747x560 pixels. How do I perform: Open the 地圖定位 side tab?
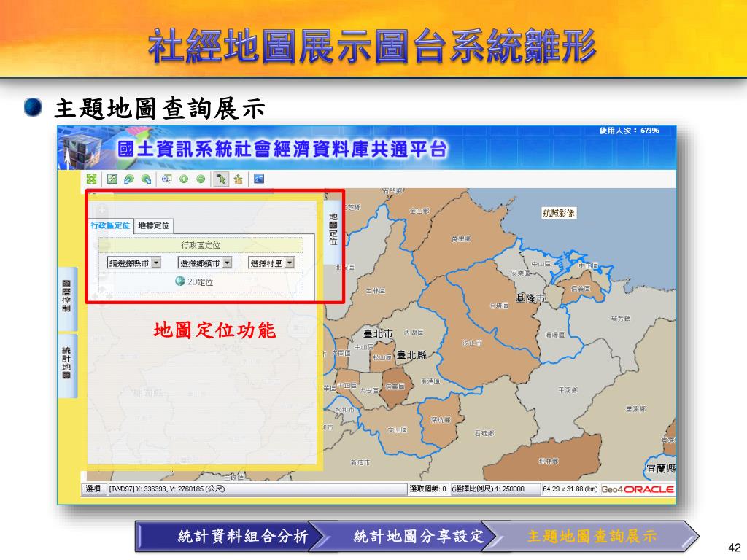[x=333, y=230]
